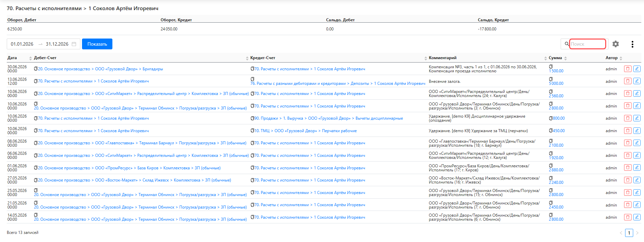The height and width of the screenshot is (242, 644).
Task: Edit the 13.06.2026 deposit entry
Action: 637,81
